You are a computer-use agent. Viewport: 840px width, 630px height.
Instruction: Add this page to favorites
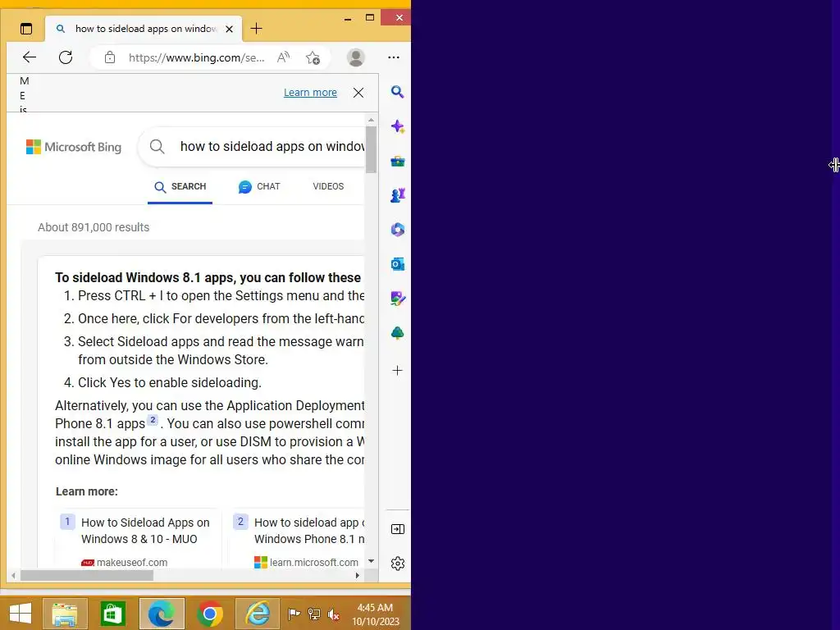tap(313, 57)
